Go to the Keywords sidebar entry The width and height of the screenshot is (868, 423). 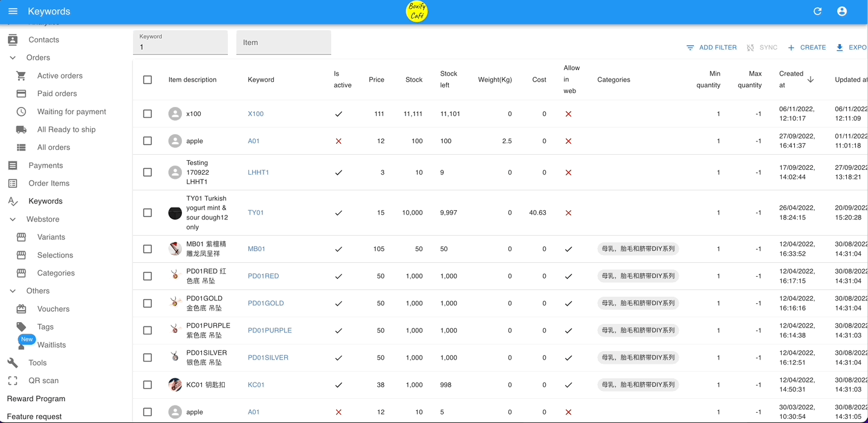click(x=13, y=201)
